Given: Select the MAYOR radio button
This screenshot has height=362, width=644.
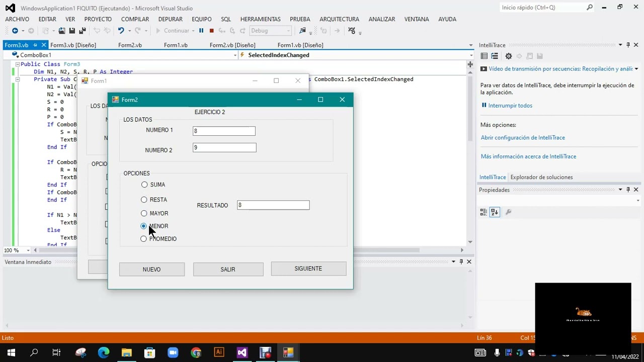Looking at the screenshot, I should [x=144, y=213].
